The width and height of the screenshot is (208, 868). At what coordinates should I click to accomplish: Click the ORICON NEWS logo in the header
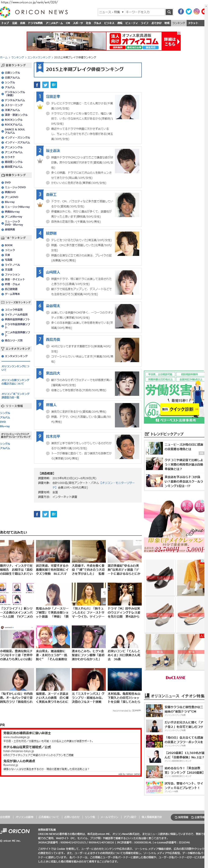click(34, 12)
